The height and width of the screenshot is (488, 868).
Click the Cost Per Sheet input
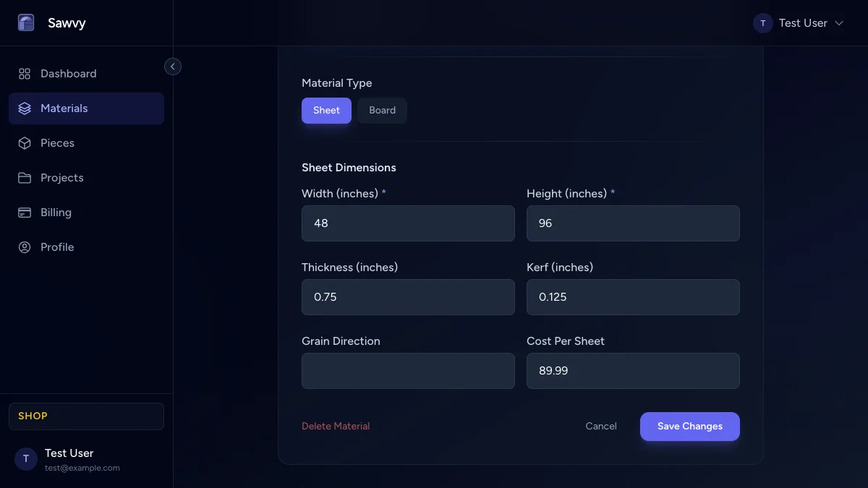633,371
